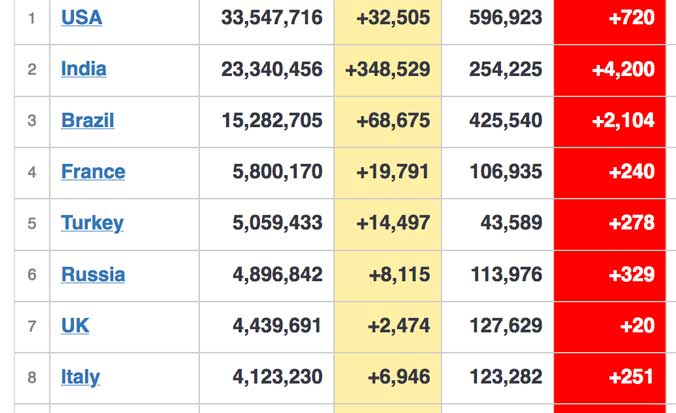Click Turkey's new cases cell +14,497
This screenshot has height=413, width=676.
point(392,223)
